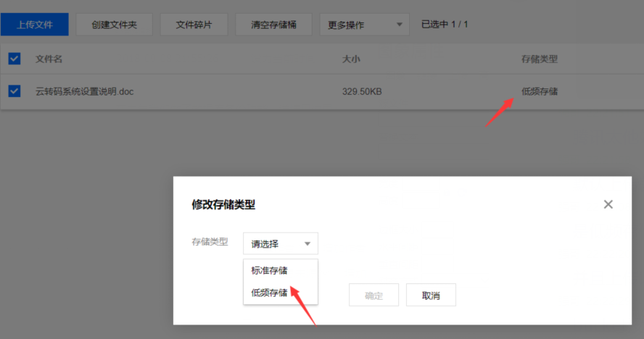Click the 329.50KB size cell
644x339 pixels.
(x=363, y=91)
